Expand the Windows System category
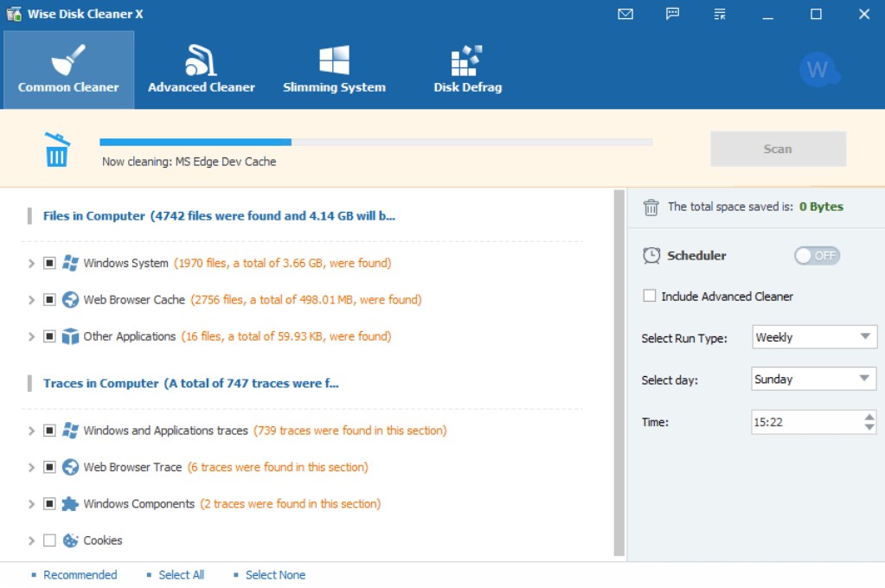The width and height of the screenshot is (885, 588). point(32,263)
